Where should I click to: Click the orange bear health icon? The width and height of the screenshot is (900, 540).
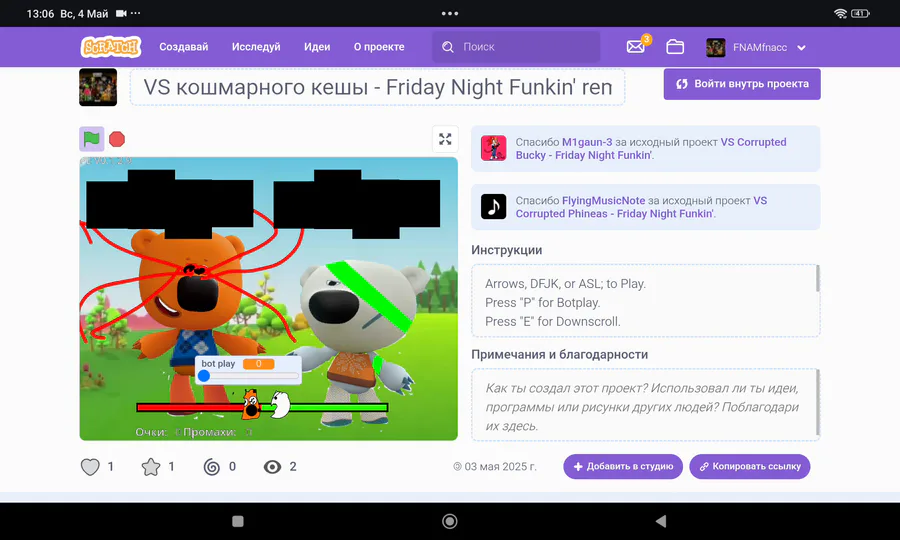tap(251, 404)
